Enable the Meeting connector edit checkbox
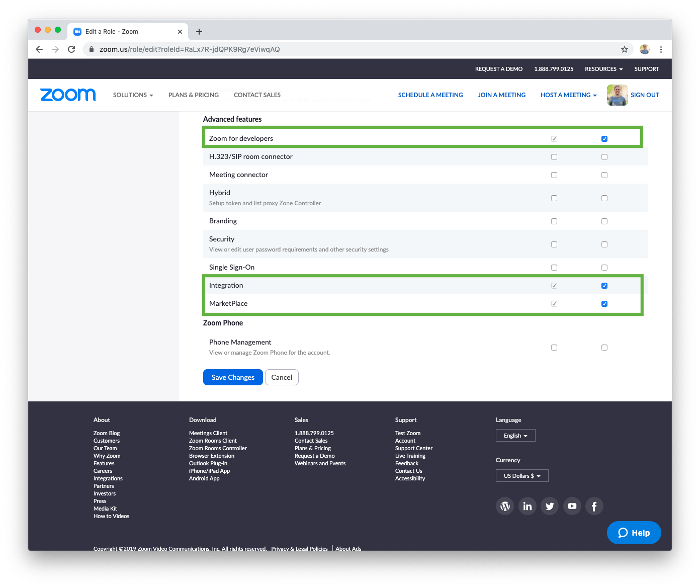The width and height of the screenshot is (700, 588). (x=604, y=175)
